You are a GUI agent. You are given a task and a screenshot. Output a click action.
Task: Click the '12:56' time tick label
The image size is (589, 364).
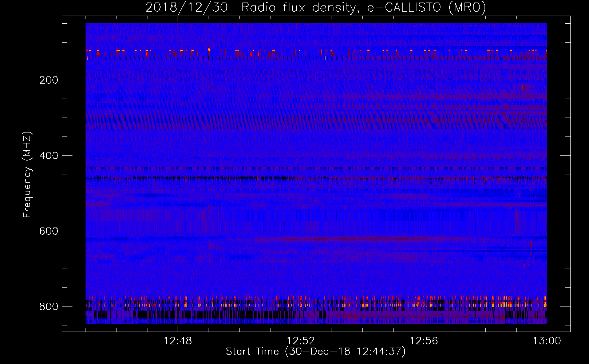pos(424,341)
